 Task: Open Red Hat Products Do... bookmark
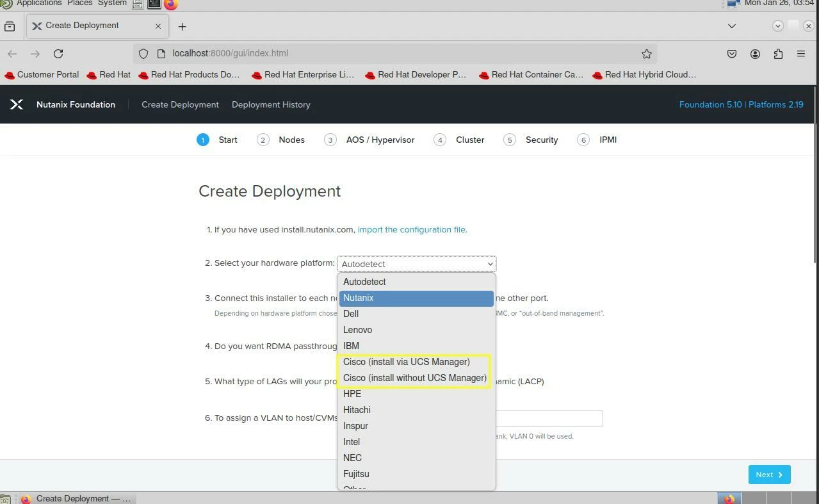tap(189, 75)
